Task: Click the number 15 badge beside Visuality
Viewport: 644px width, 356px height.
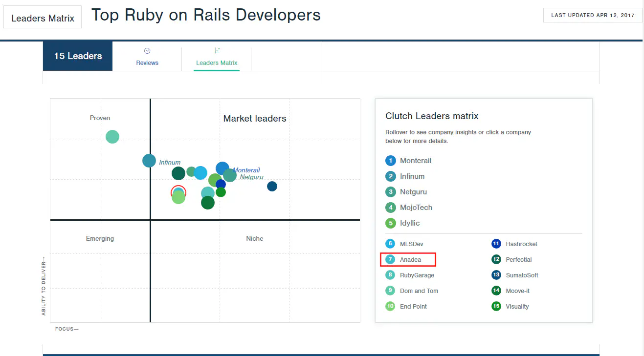Action: click(x=496, y=306)
